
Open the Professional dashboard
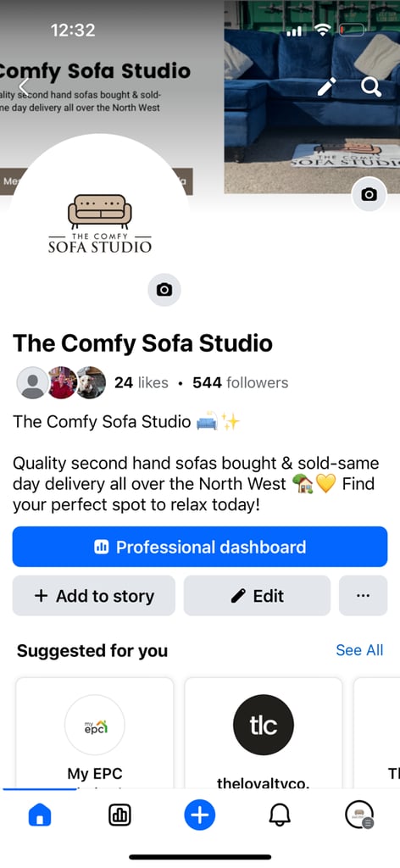[x=200, y=547]
